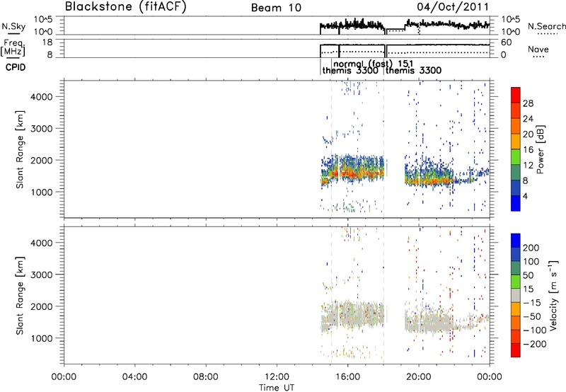
Task: Click the 'Time UT' axis title
Action: [277, 388]
